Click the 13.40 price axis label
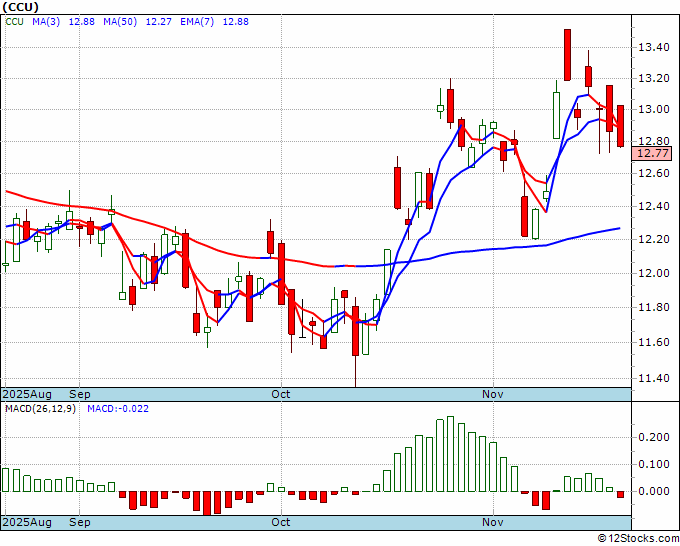 coord(654,47)
